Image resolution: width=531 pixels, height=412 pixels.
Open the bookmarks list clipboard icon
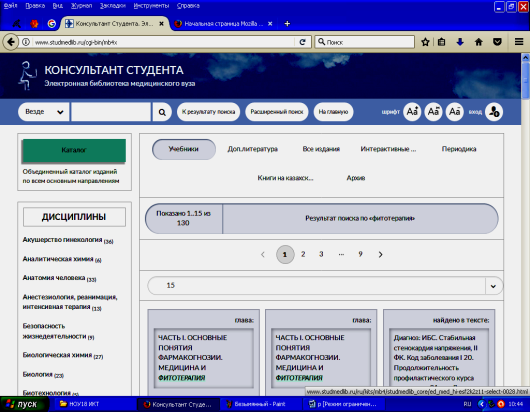point(442,42)
